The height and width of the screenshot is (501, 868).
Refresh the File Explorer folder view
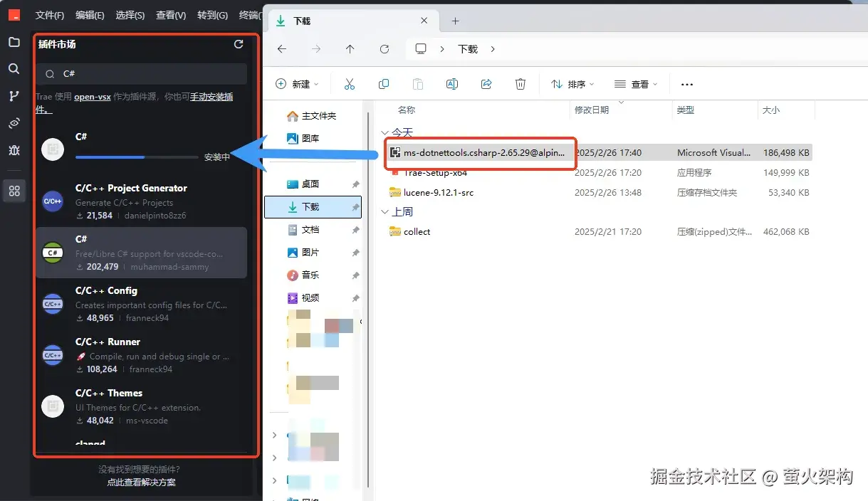click(x=385, y=49)
